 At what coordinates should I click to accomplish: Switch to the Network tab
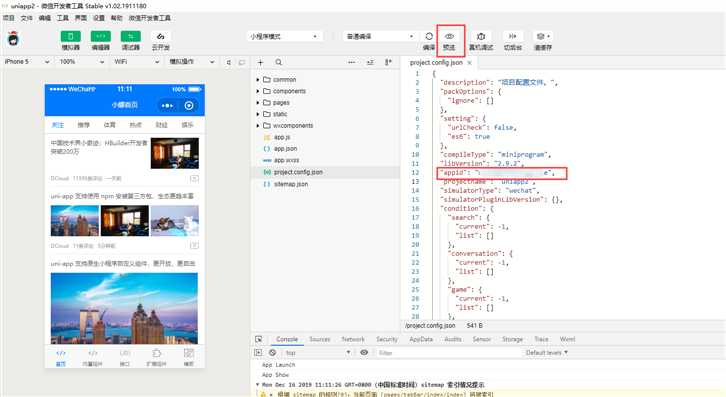(353, 339)
